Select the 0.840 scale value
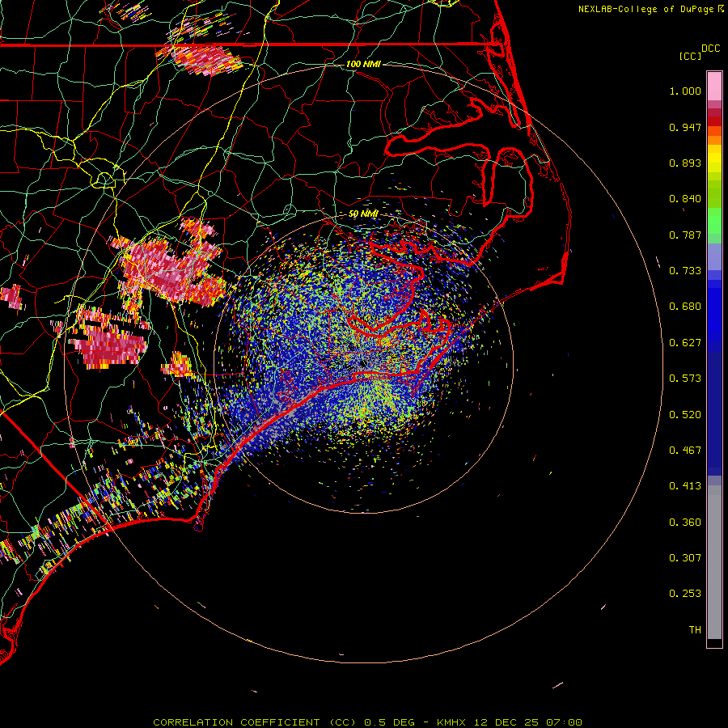Screen dimensions: 728x728 (x=685, y=199)
